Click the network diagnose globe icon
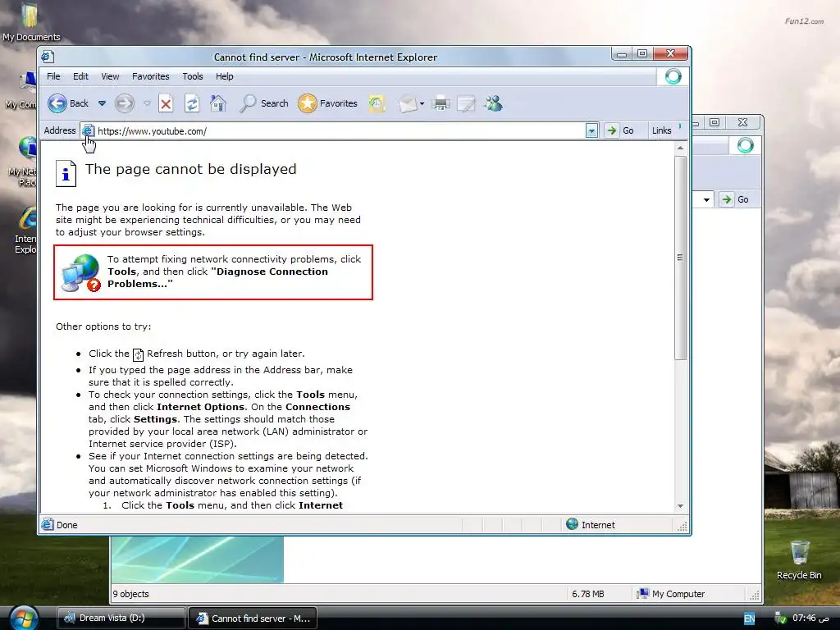The image size is (840, 630). pyautogui.click(x=81, y=272)
